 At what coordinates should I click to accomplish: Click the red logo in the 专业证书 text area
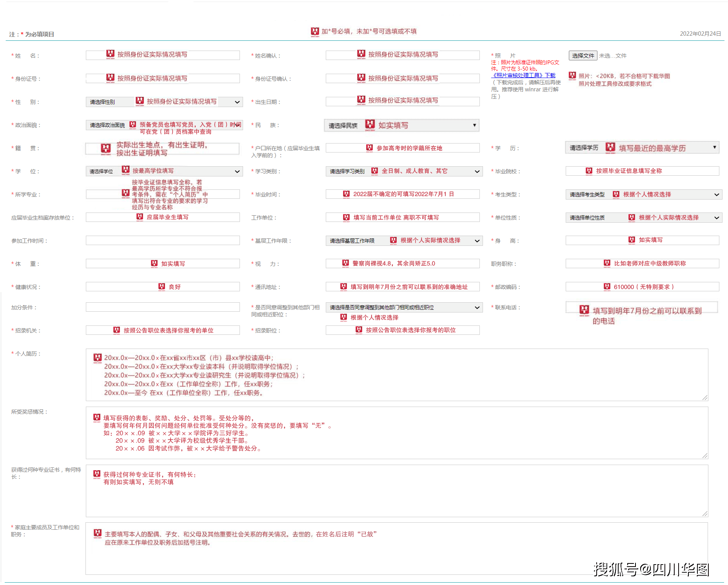coord(97,474)
